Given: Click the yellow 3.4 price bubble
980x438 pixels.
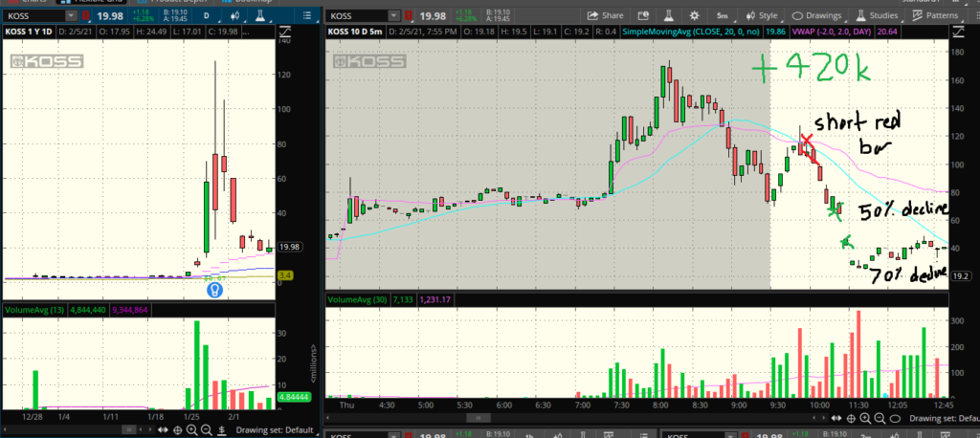Looking at the screenshot, I should 285,274.
